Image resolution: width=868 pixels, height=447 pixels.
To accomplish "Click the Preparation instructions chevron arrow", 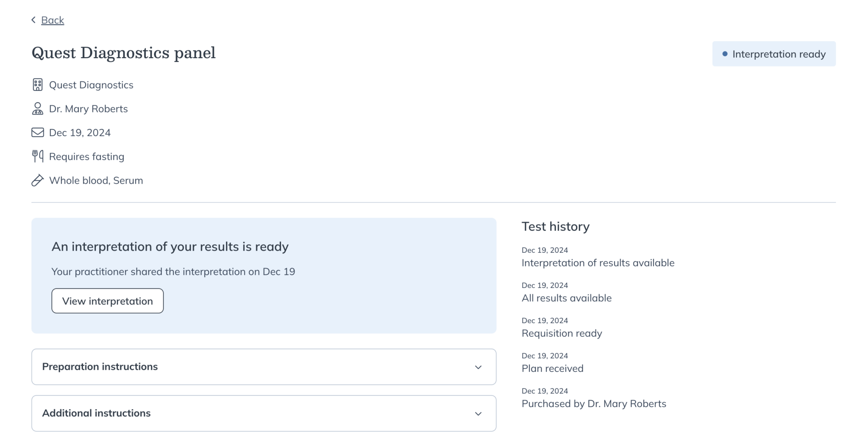I will (478, 367).
